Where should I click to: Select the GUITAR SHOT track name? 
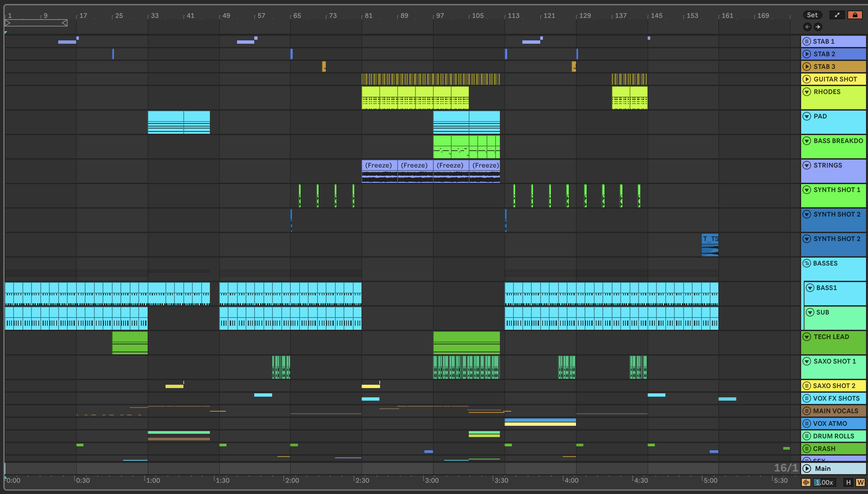(835, 79)
